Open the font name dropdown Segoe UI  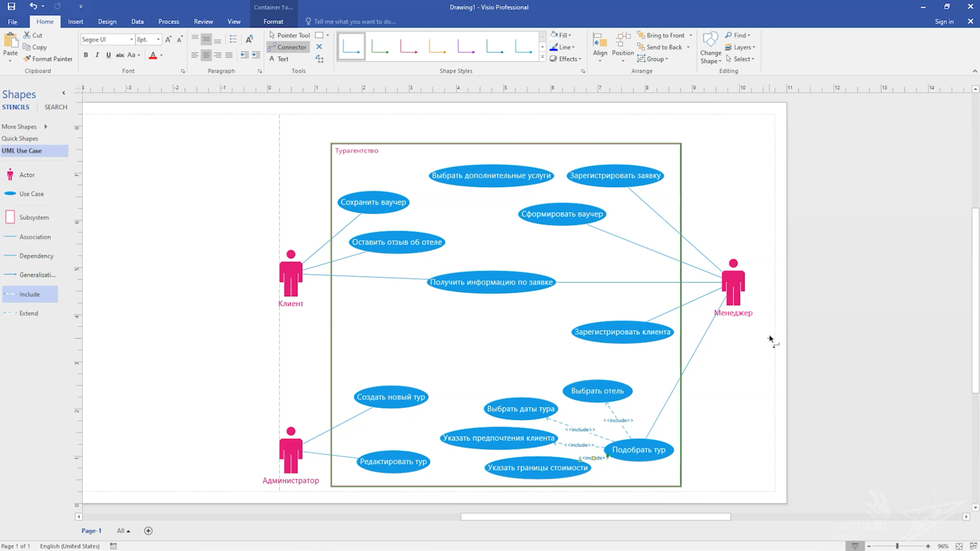tap(131, 39)
